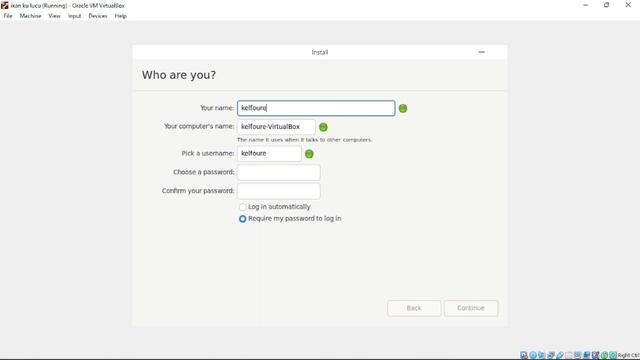Restore down the VirtualBox window
Image resolution: width=640 pixels, height=360 pixels.
point(607,5)
